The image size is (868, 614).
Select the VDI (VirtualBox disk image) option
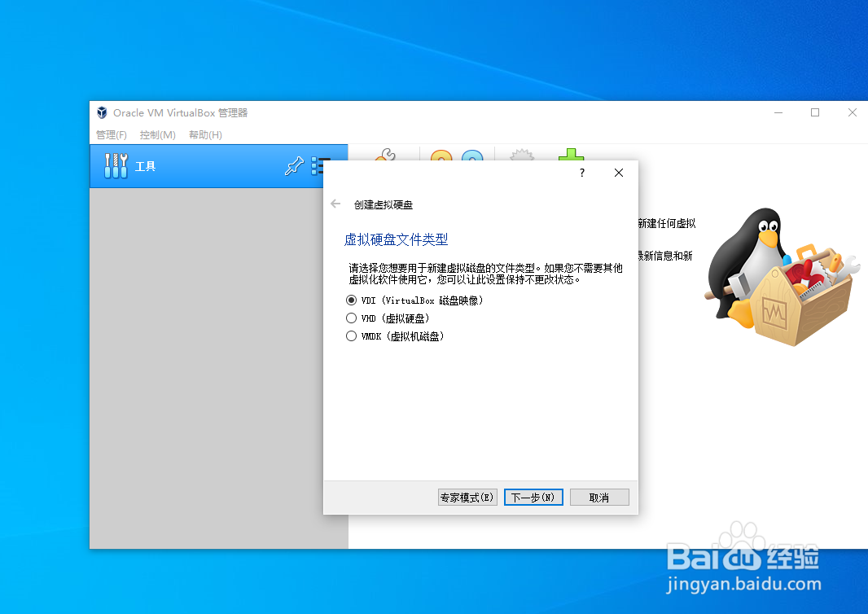coord(414,300)
